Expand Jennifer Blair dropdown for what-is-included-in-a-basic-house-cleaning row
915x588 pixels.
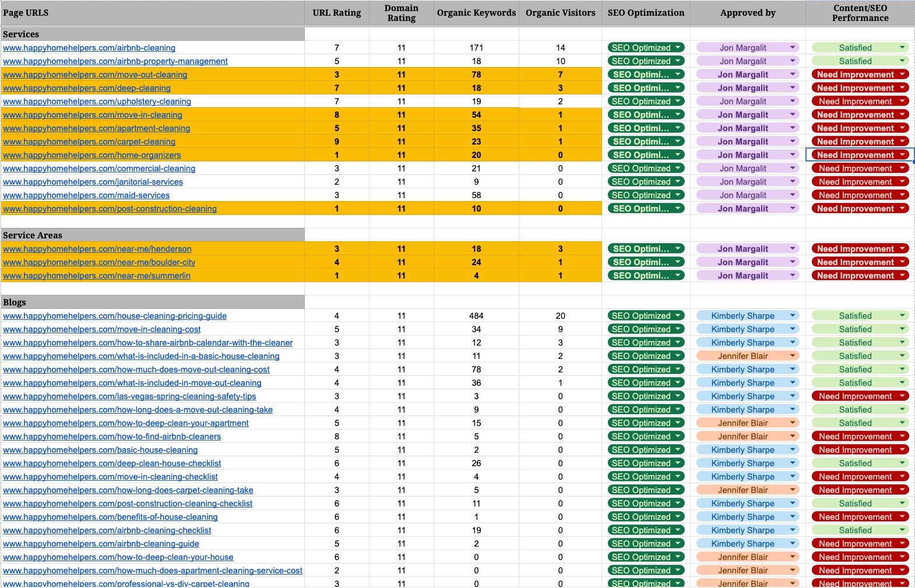(793, 356)
